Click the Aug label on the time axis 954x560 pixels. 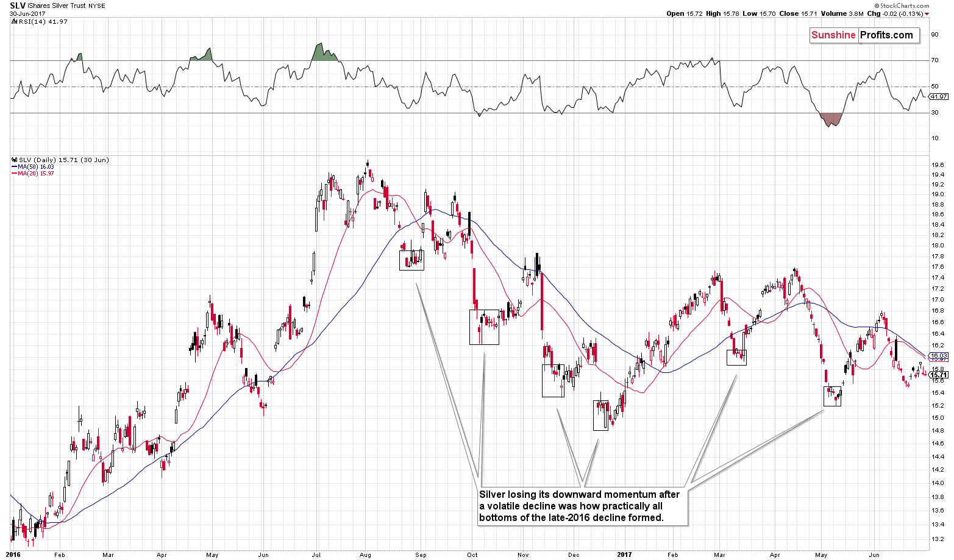(x=365, y=555)
